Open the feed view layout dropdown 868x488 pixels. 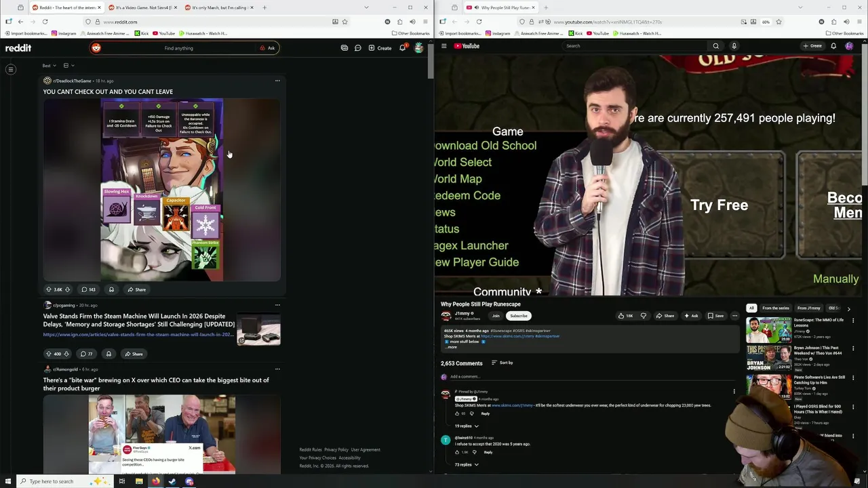pyautogui.click(x=68, y=66)
